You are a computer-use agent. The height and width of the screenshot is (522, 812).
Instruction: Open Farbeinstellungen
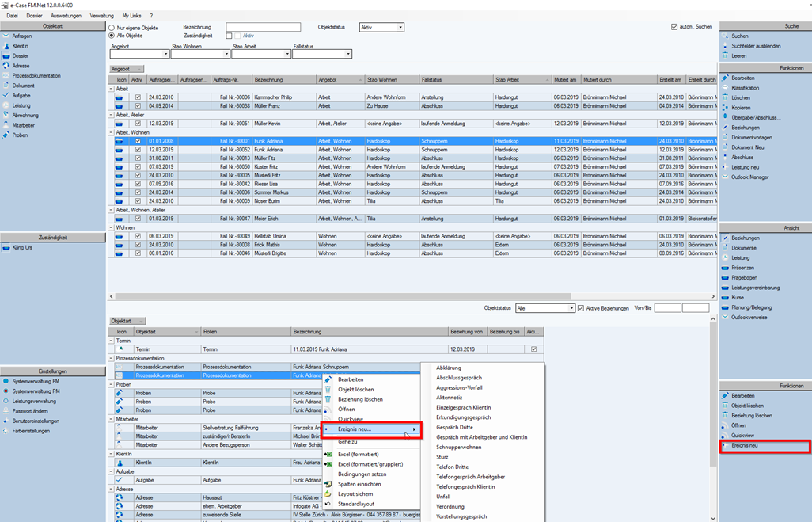31,431
